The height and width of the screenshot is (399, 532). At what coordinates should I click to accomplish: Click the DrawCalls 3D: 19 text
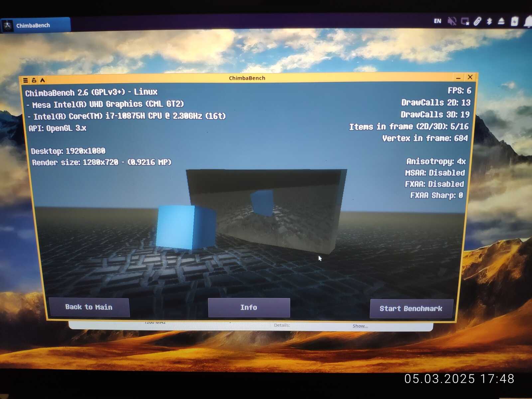click(x=435, y=114)
